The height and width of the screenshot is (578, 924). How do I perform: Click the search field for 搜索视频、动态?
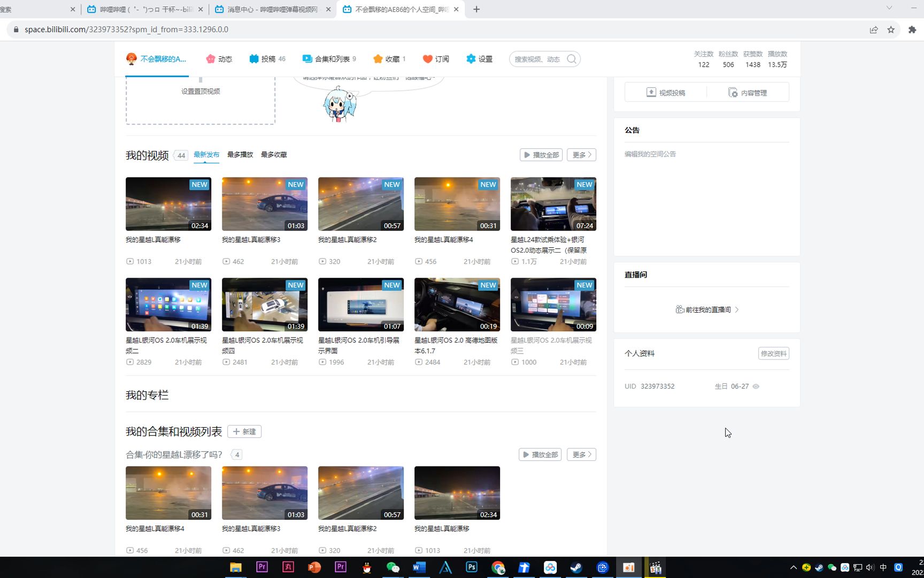pyautogui.click(x=537, y=59)
